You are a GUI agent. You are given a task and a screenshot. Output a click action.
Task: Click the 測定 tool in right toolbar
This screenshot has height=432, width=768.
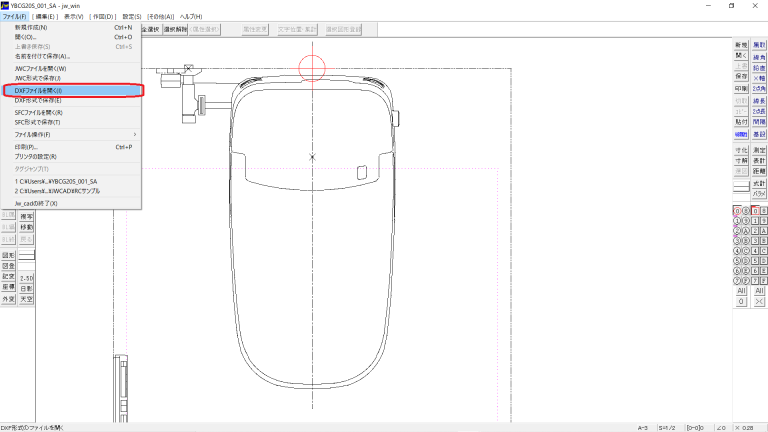point(759,149)
